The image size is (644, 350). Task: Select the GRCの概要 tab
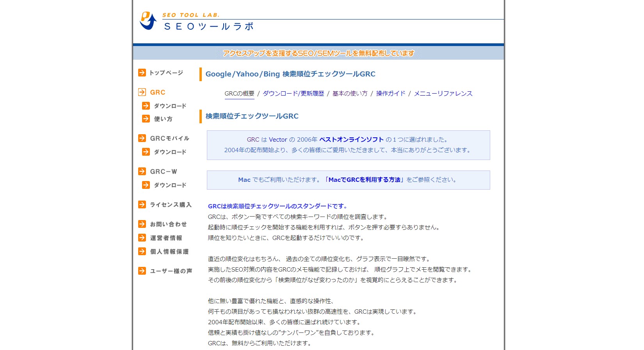click(x=239, y=94)
